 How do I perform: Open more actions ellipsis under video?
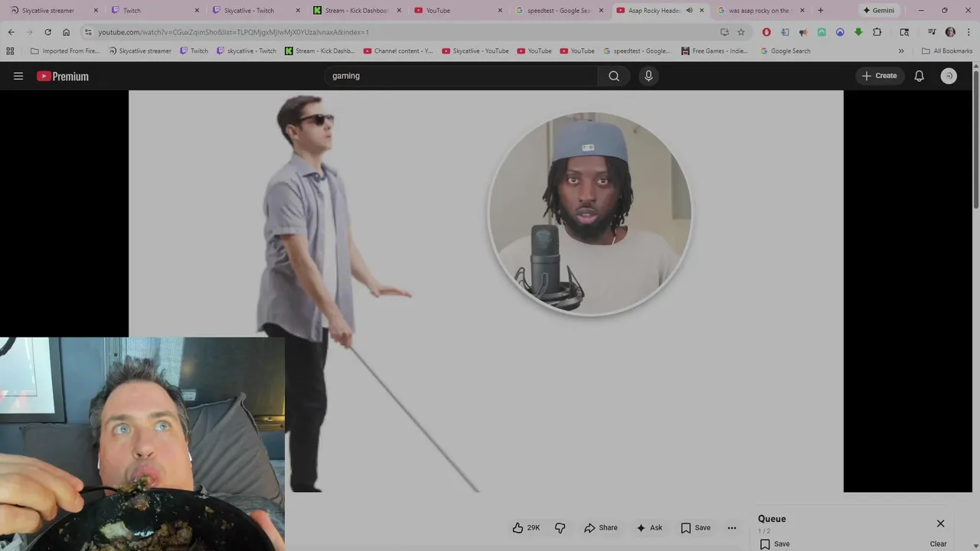pyautogui.click(x=732, y=527)
